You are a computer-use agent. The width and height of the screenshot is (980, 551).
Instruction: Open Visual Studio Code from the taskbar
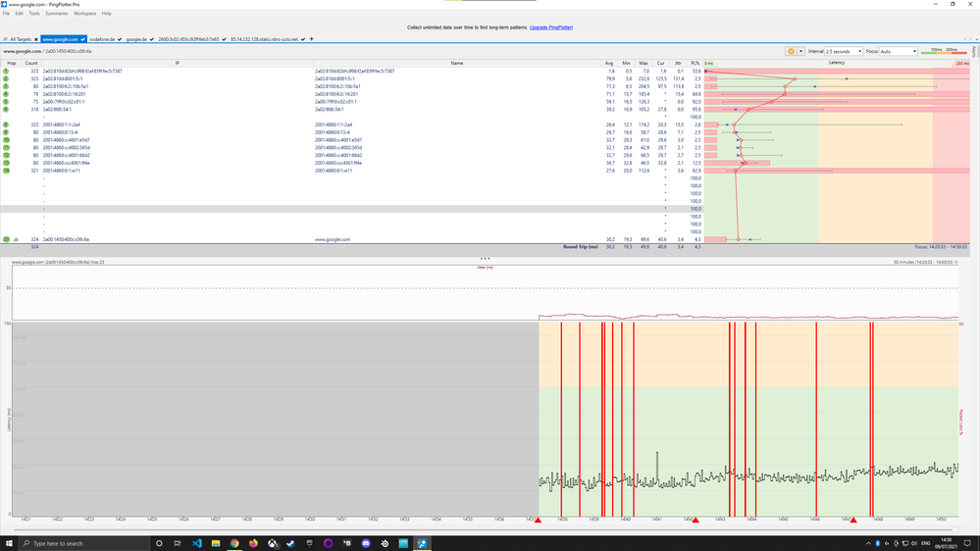click(196, 543)
